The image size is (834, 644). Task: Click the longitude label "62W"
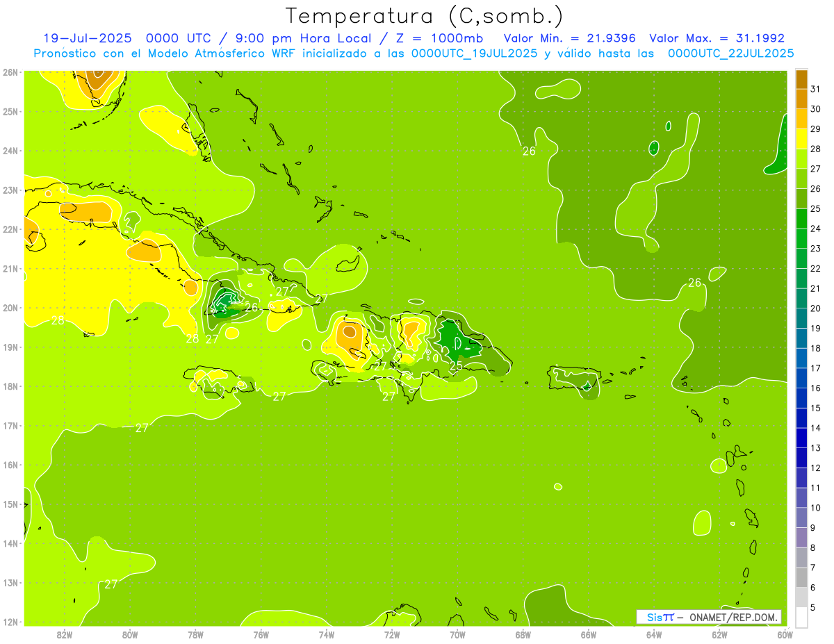point(719,634)
